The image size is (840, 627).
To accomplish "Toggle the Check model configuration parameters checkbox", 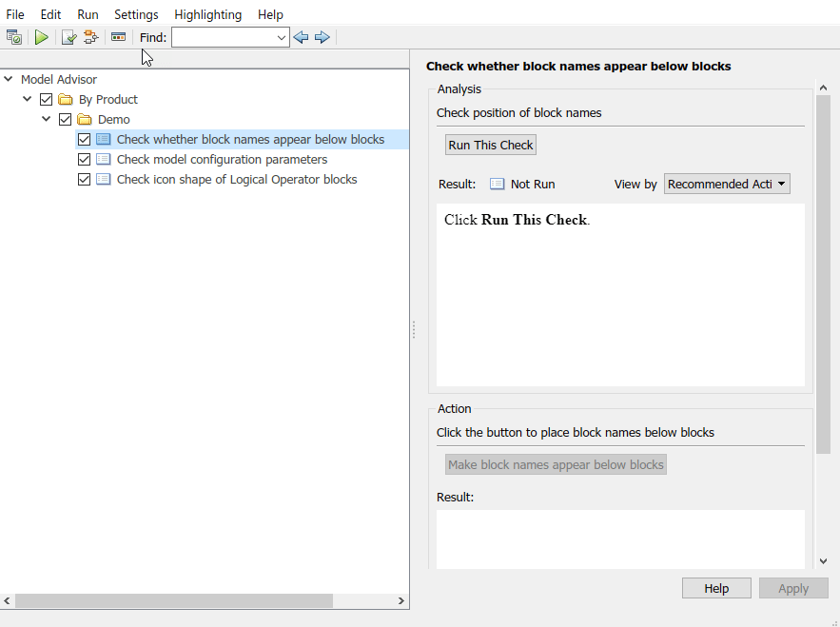I will coord(85,160).
